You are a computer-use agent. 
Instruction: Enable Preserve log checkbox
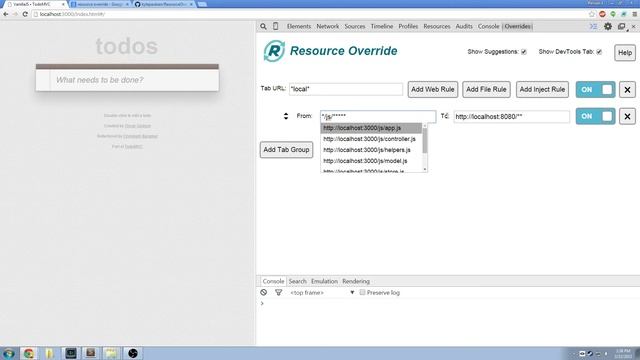[362, 293]
